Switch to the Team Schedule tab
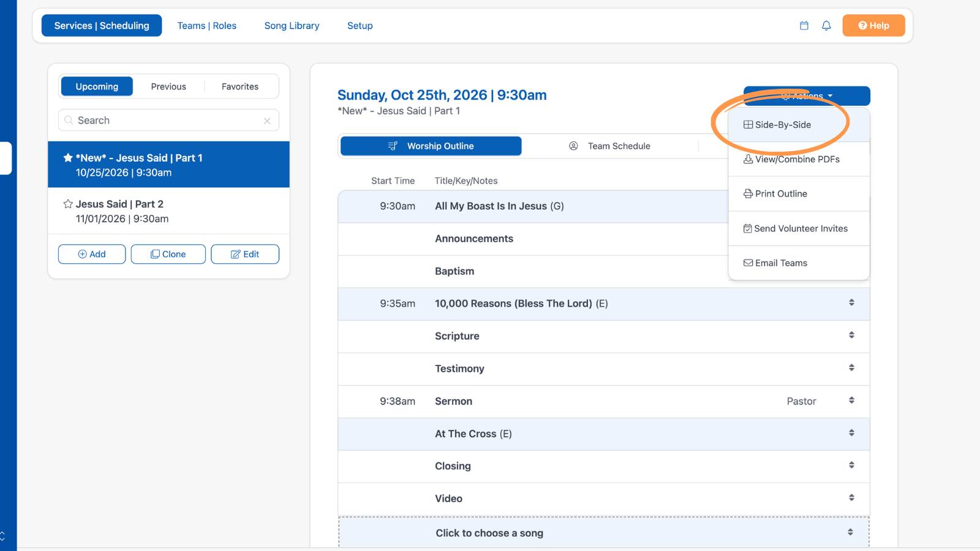This screenshot has width=980, height=551. tap(610, 146)
